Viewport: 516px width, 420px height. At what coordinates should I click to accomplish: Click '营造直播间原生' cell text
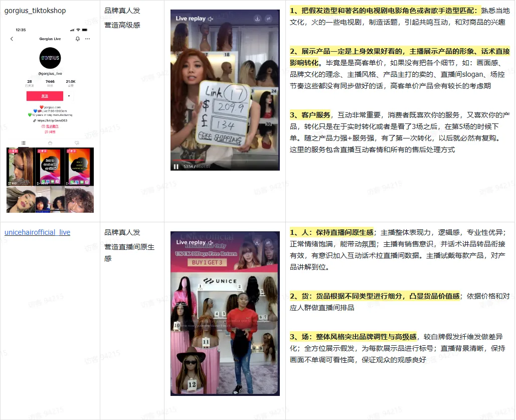coord(129,247)
